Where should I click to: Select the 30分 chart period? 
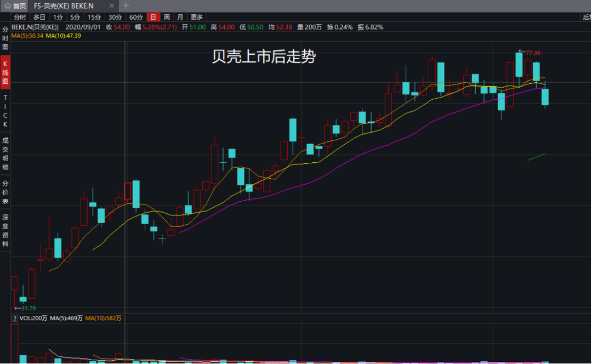[x=115, y=18]
